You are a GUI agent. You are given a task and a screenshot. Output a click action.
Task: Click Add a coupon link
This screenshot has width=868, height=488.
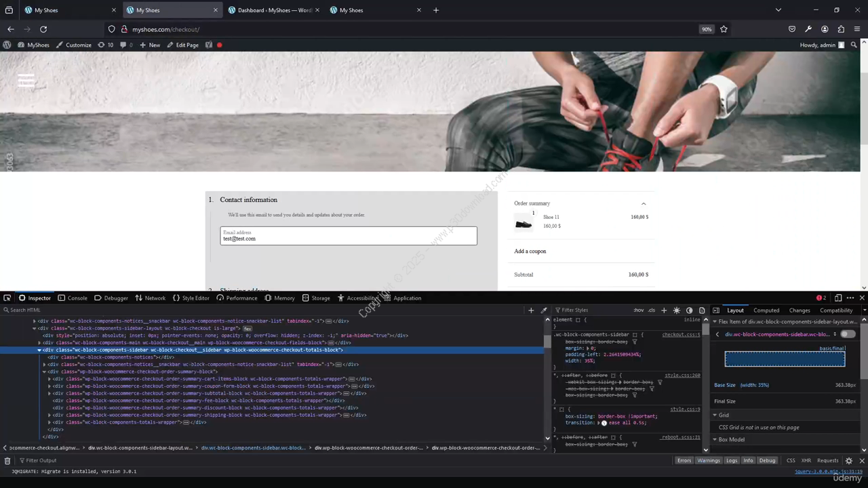click(530, 251)
